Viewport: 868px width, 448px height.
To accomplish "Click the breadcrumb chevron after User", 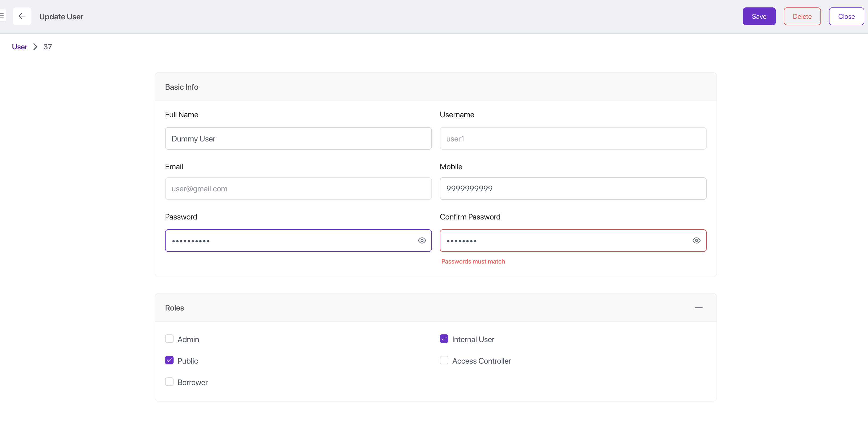I will tap(35, 47).
